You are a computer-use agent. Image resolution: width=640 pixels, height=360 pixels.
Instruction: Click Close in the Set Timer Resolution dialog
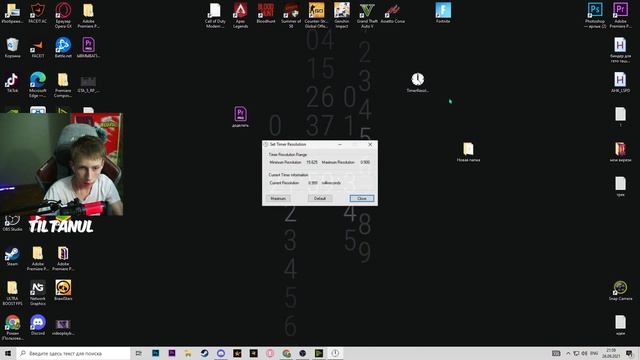pos(362,198)
